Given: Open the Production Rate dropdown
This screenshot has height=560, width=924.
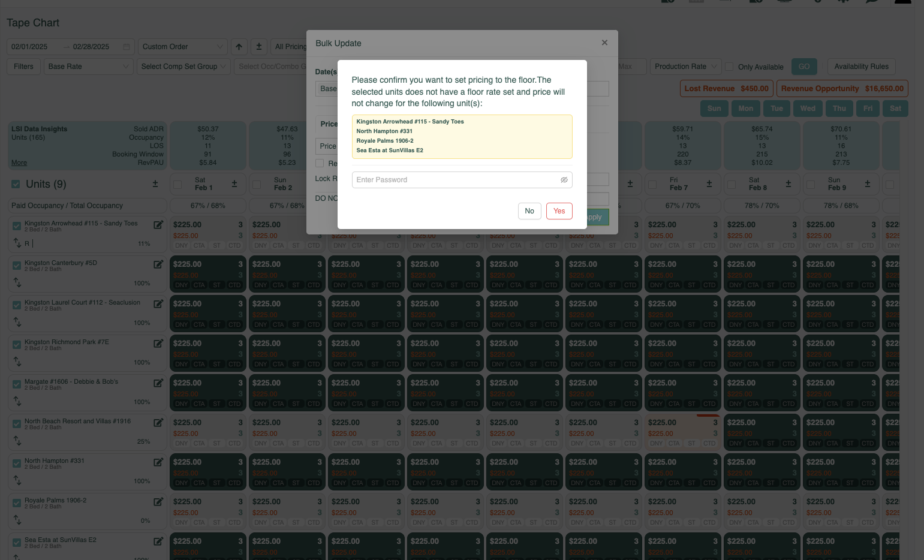Looking at the screenshot, I should coord(685,67).
